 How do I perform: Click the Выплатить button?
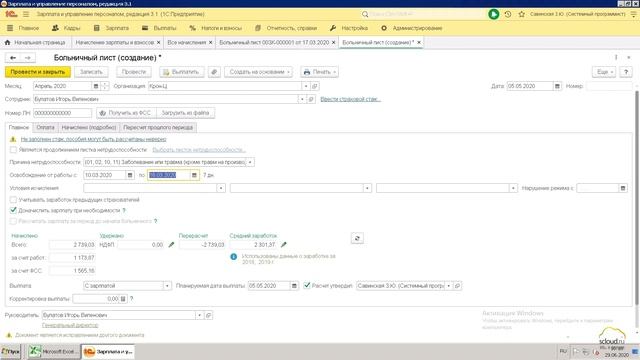[181, 72]
